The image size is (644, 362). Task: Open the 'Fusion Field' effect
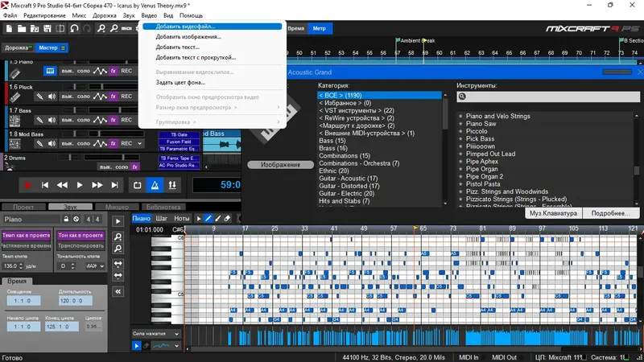[179, 142]
